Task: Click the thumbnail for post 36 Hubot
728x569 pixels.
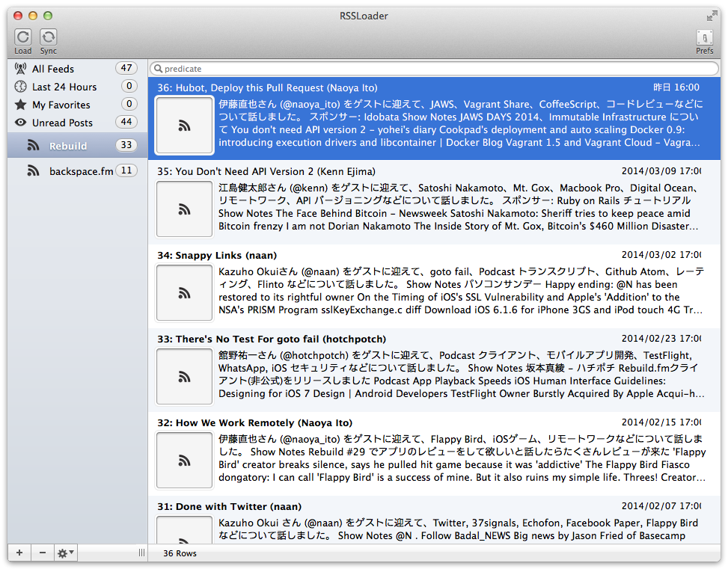Action: coord(184,126)
